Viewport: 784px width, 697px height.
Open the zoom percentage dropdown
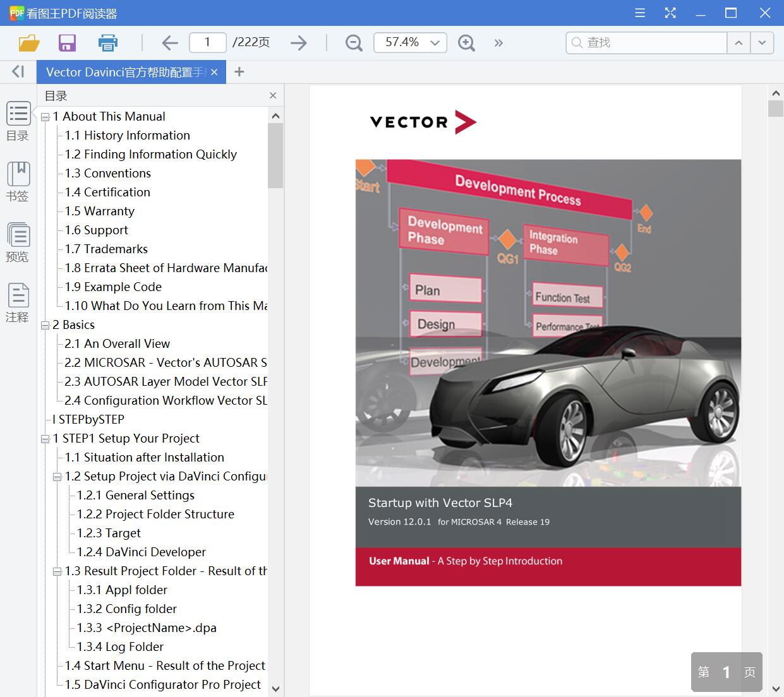click(435, 43)
